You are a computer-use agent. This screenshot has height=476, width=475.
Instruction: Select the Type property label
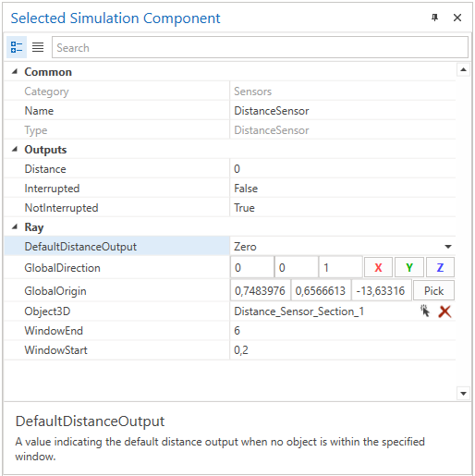coord(36,130)
